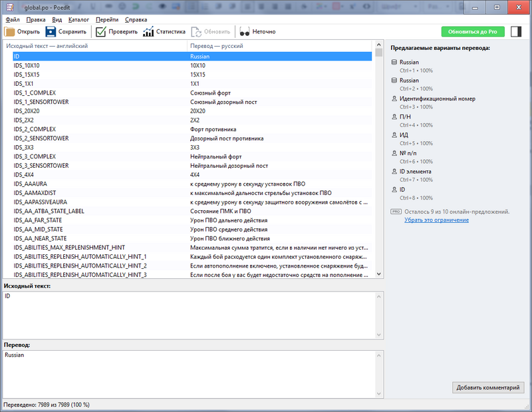This screenshot has height=412, width=532.
Task: Toggle the sidebar visibility button
Action: point(516,31)
